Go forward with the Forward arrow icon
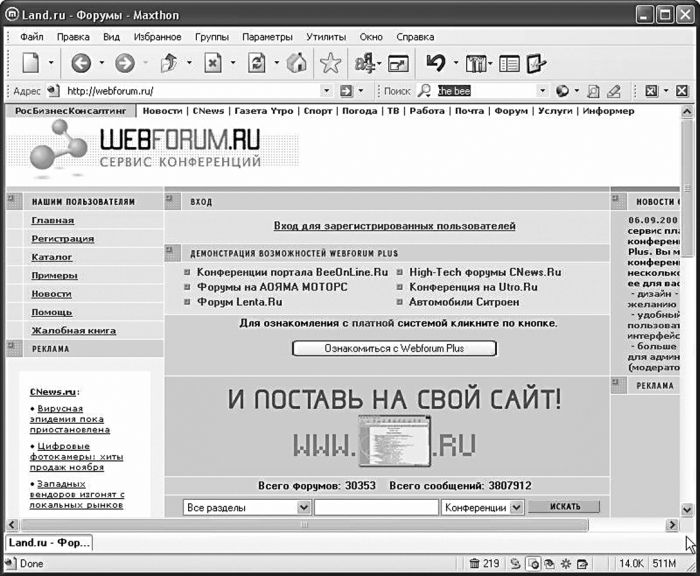This screenshot has width=700, height=576. click(125, 63)
